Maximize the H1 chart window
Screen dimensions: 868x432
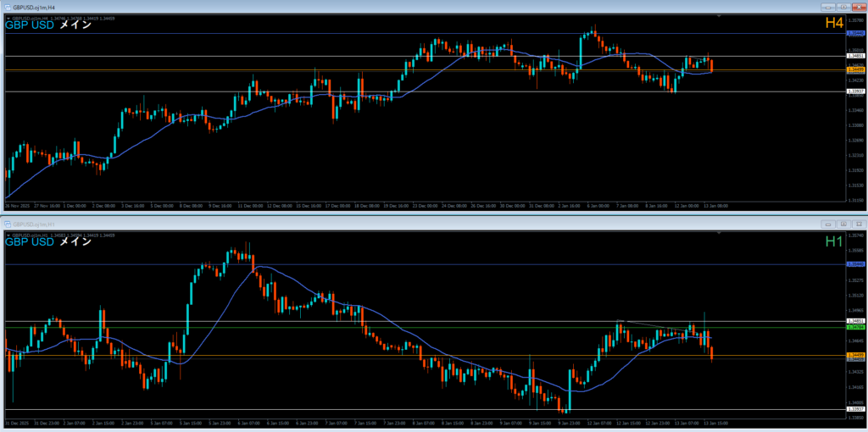click(x=843, y=224)
